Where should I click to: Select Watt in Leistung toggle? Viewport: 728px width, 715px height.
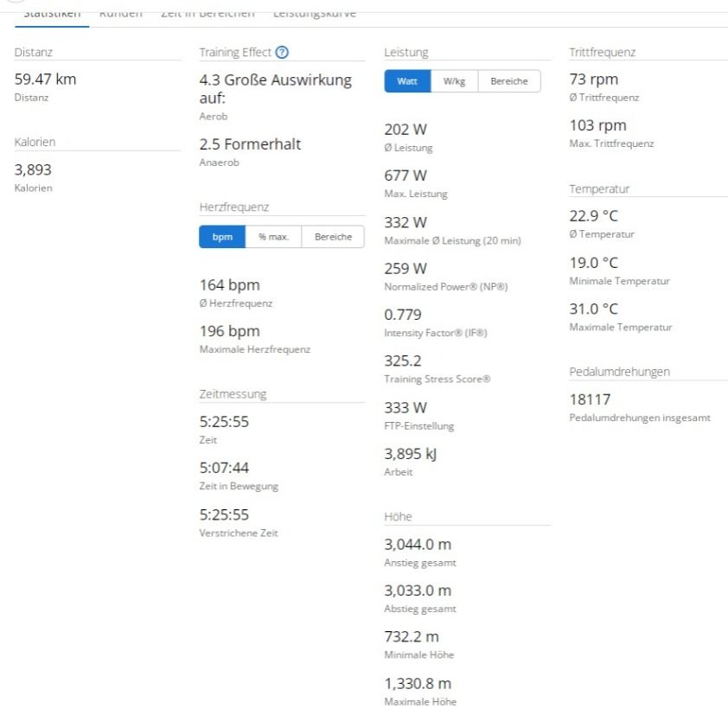[x=407, y=81]
